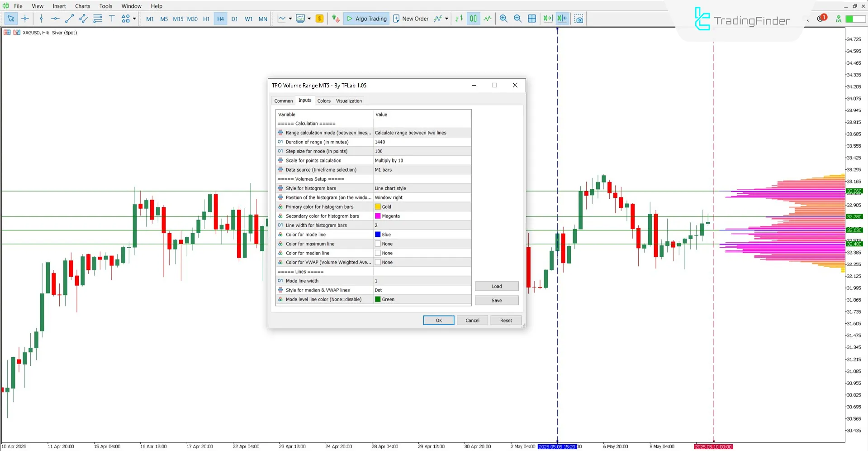Enable chart shift from right edge
This screenshot has height=451, width=868.
point(562,19)
